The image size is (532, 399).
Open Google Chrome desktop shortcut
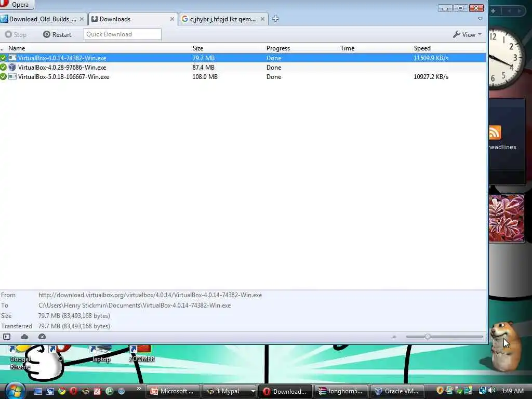point(20,356)
